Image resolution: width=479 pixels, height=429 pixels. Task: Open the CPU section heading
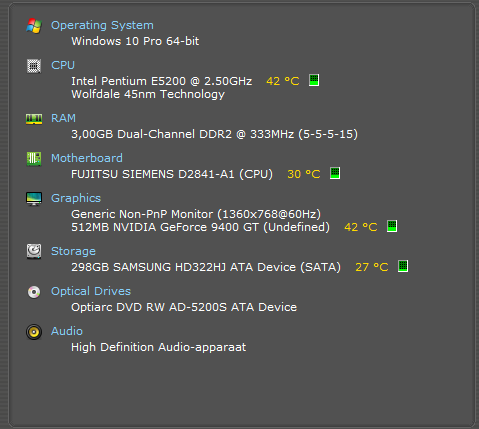[63, 65]
